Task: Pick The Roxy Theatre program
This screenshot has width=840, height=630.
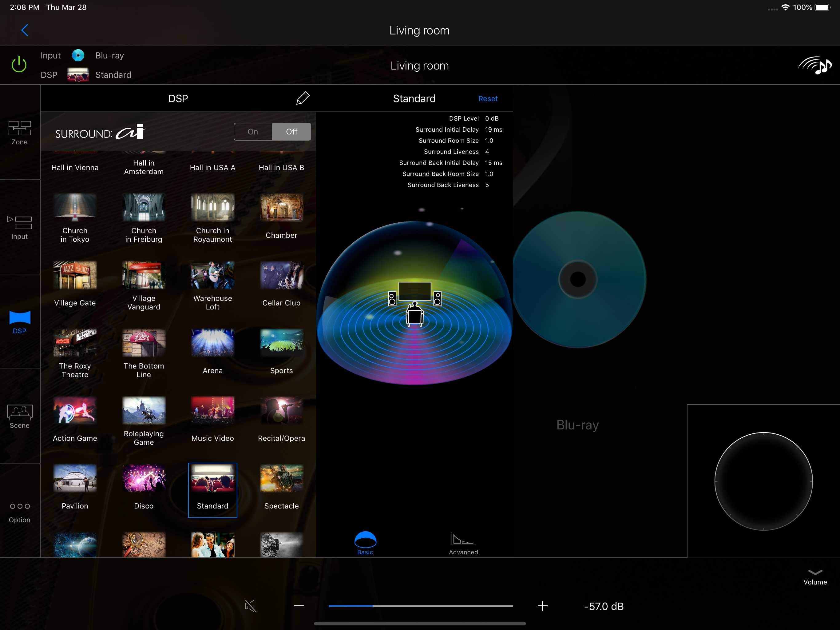Action: [75, 354]
